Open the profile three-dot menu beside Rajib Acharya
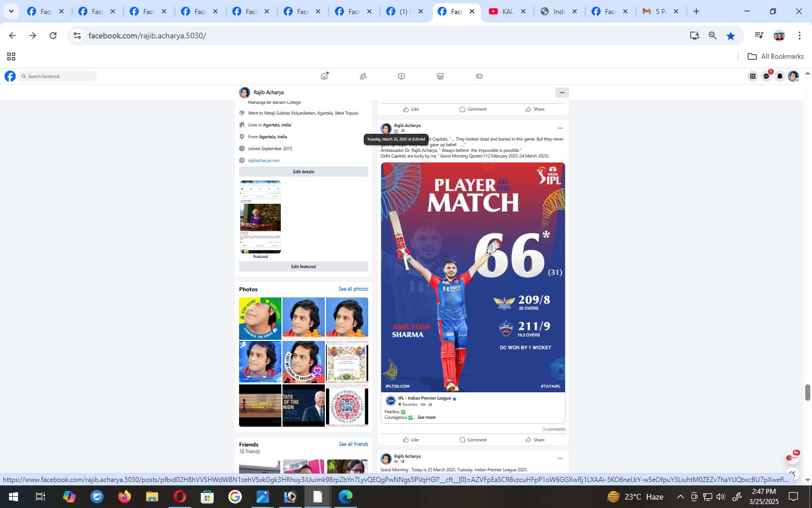Image resolution: width=812 pixels, height=508 pixels. [x=562, y=93]
